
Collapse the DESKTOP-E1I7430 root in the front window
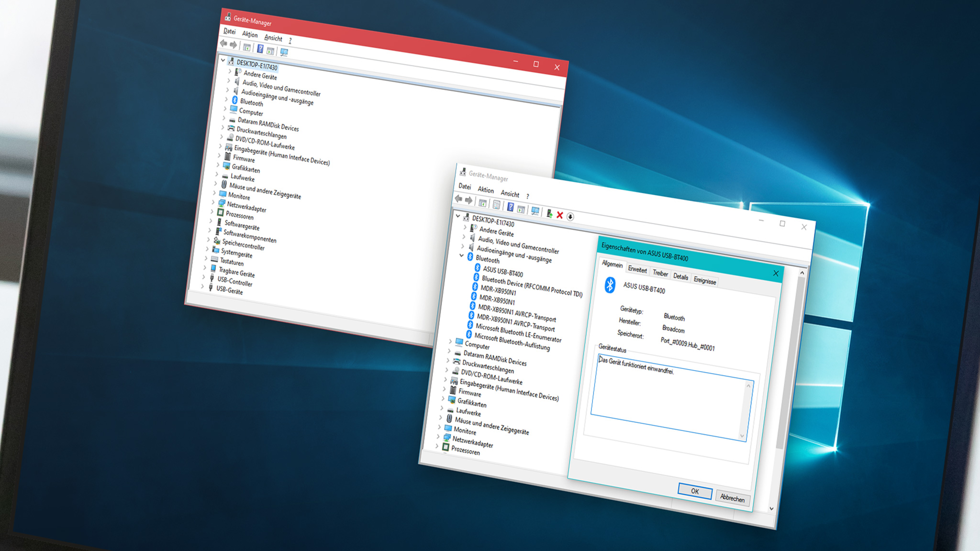point(458,216)
